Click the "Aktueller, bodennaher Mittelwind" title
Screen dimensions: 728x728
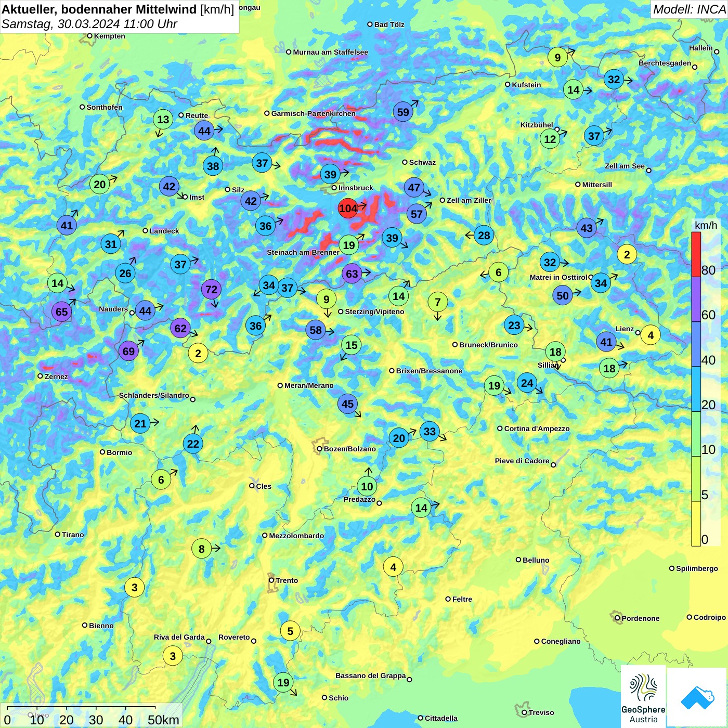tap(100, 9)
